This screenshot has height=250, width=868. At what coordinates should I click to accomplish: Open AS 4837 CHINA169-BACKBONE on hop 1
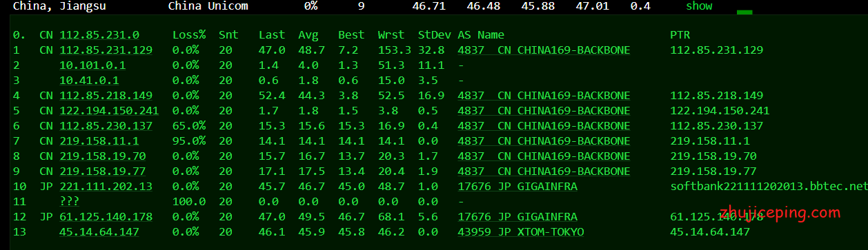pyautogui.click(x=544, y=50)
